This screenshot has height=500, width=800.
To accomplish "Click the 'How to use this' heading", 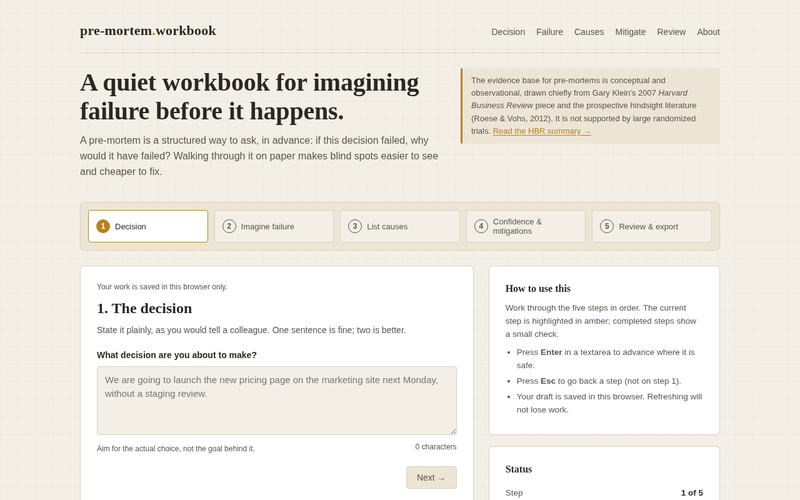I will [x=538, y=288].
